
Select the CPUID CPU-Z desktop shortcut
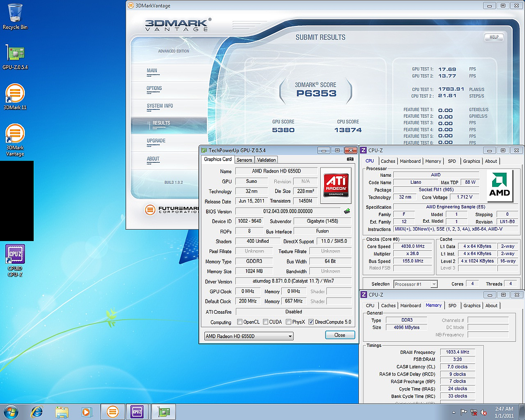15,261
